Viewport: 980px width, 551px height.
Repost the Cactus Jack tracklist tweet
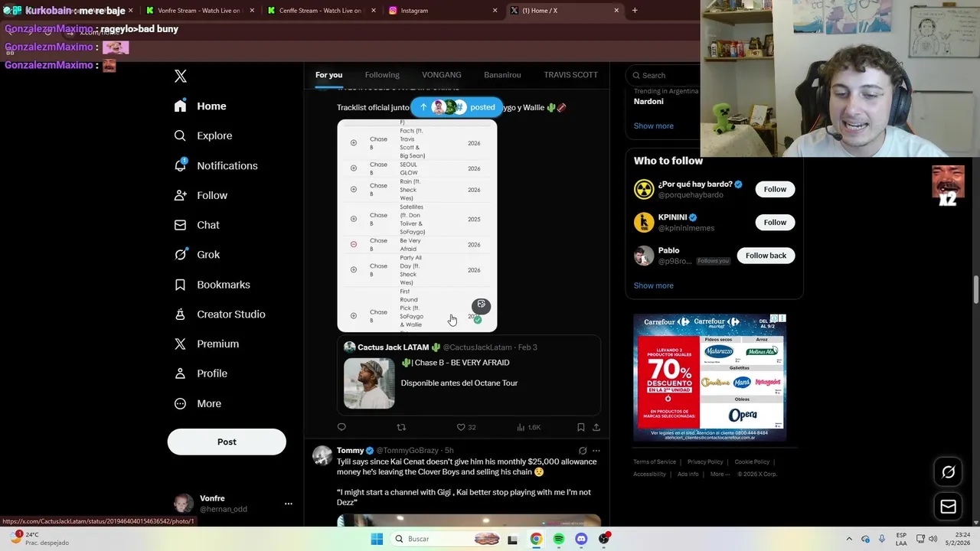click(401, 427)
